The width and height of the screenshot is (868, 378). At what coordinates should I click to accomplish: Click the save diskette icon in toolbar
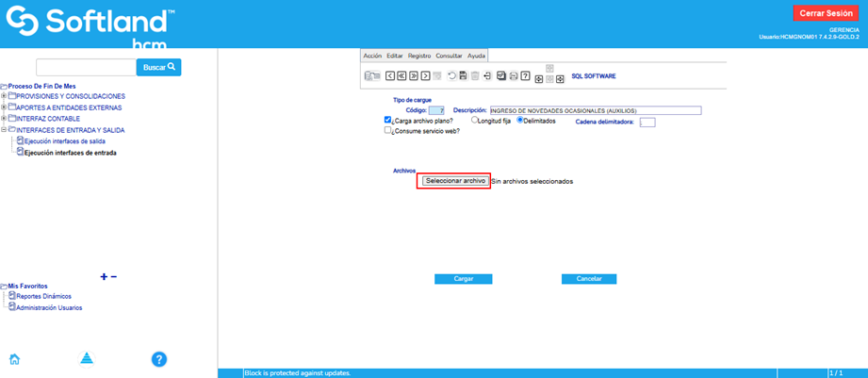pos(463,75)
